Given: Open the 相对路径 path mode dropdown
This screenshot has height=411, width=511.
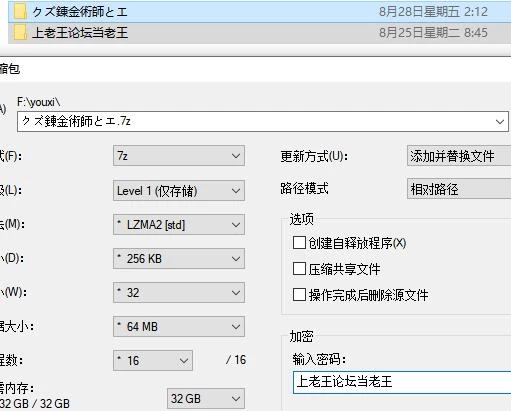Looking at the screenshot, I should click(459, 189).
